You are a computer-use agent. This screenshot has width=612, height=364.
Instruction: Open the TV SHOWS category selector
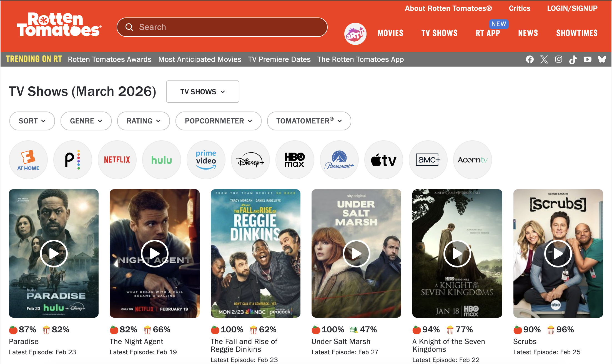tap(202, 92)
